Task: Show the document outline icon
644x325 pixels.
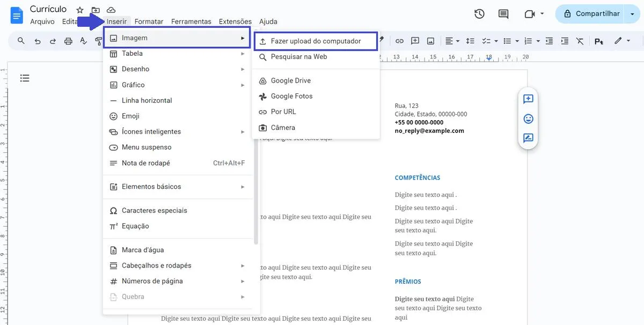Action: 25,78
